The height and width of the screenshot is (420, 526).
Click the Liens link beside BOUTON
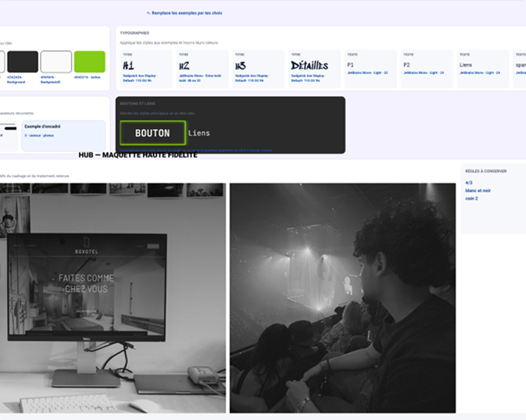pyautogui.click(x=199, y=133)
